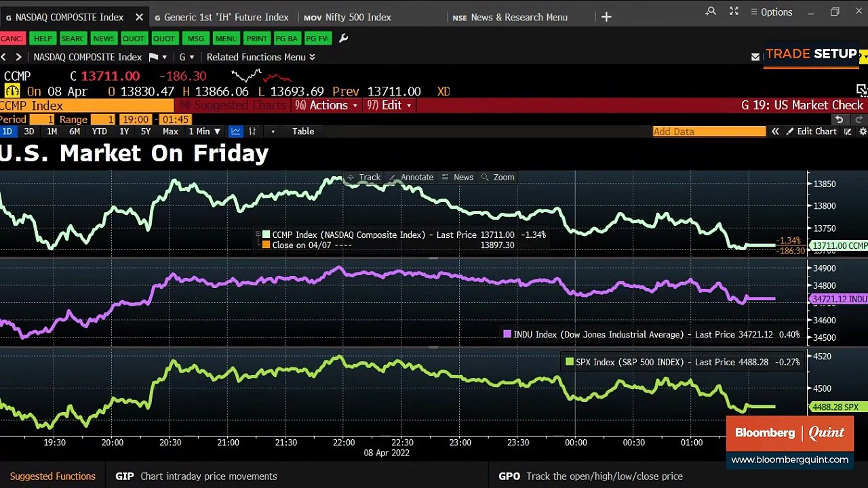Open the wrench settings icon
This screenshot has width=868, height=488.
[x=343, y=39]
